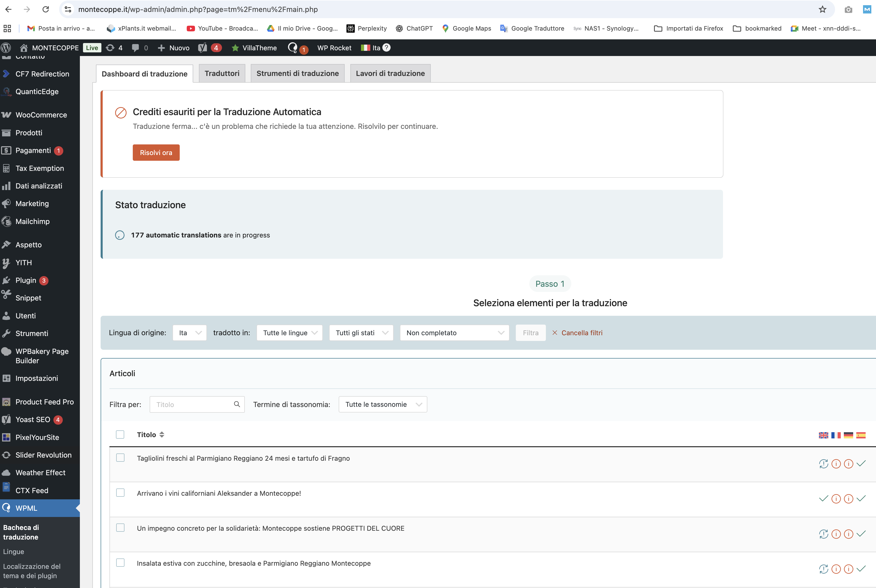
Task: Click the browser bookmark star icon
Action: coord(822,9)
